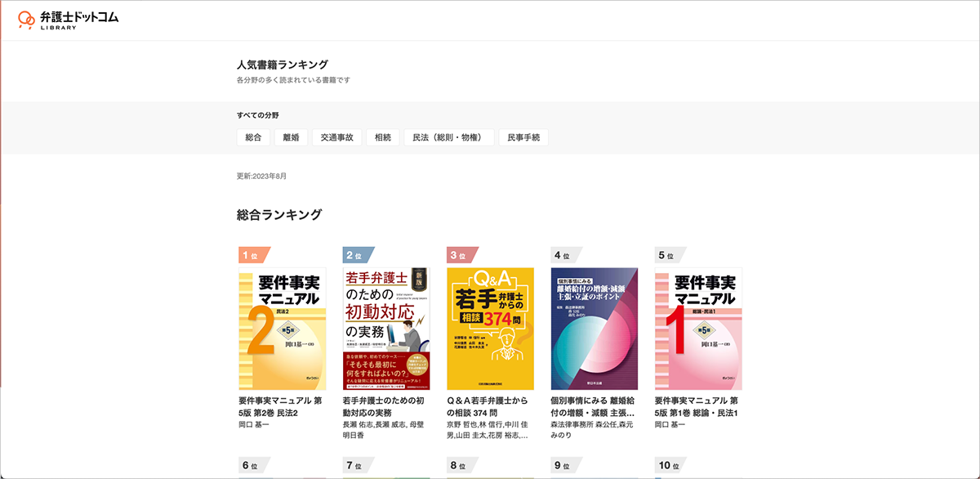The image size is (980, 479).
Task: Click the purple rank 4 book cover
Action: tap(594, 327)
